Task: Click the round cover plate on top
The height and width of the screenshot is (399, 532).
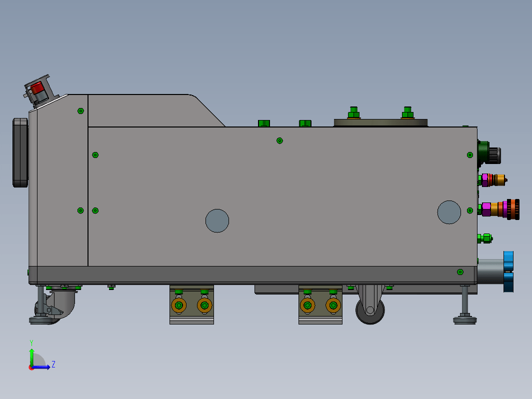Action: click(380, 122)
